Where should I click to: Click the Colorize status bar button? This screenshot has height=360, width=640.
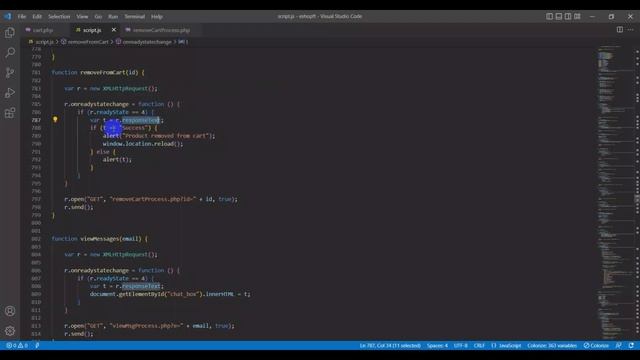[596, 345]
